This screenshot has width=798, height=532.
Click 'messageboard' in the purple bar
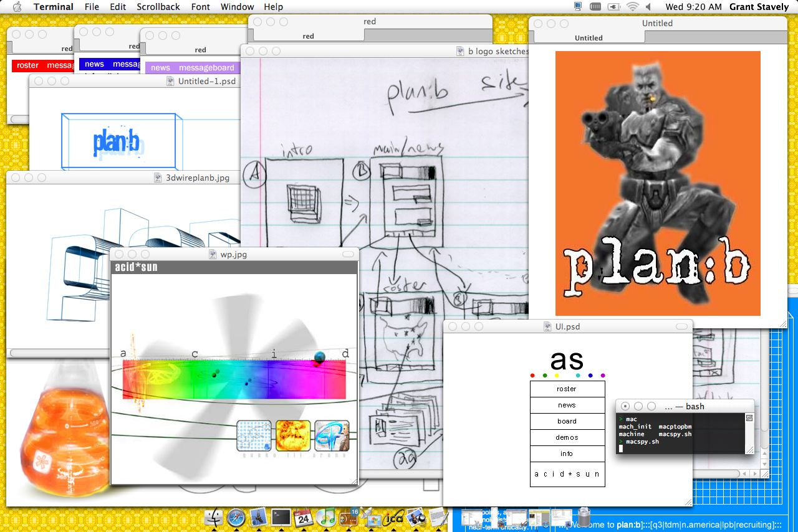(206, 68)
